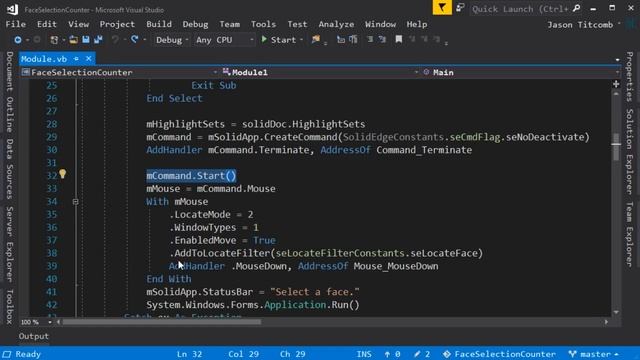Click the Quick Launch magnifier icon
The image size is (640, 360).
tap(576, 8)
